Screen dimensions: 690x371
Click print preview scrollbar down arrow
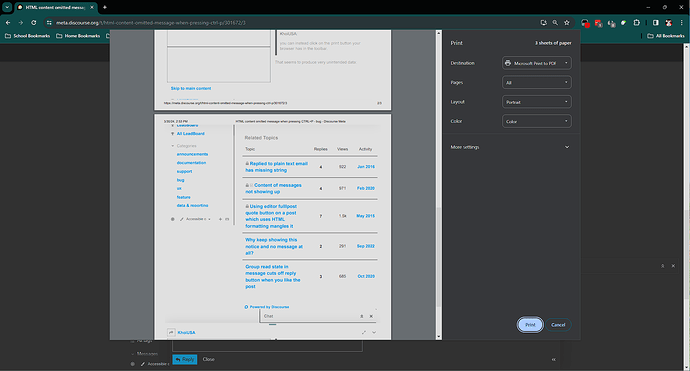[x=438, y=337]
